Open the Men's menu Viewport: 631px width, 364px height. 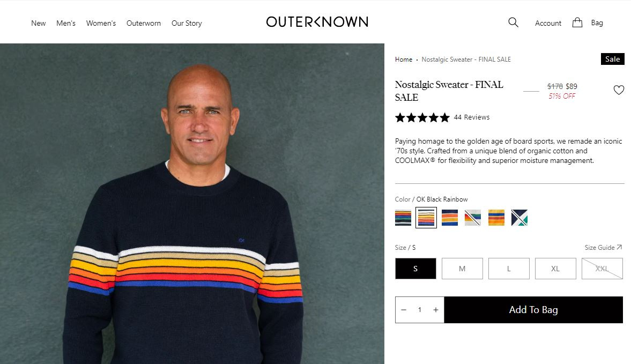click(66, 24)
